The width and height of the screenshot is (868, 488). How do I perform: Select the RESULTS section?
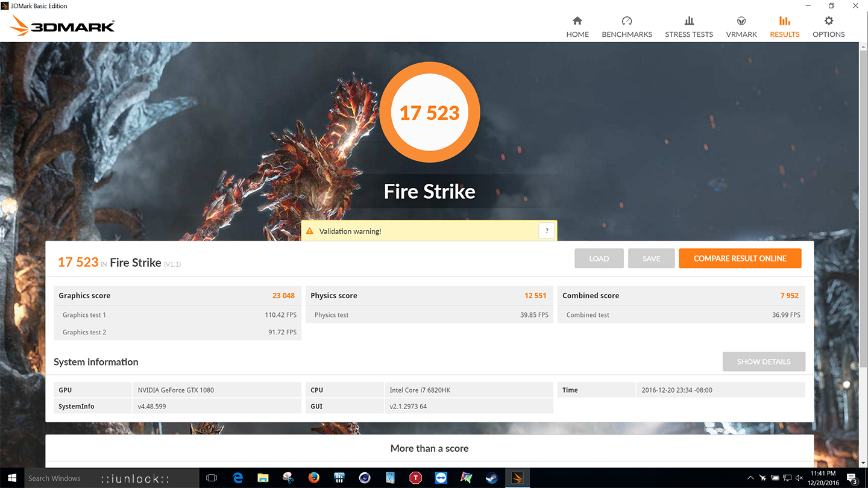tap(785, 27)
